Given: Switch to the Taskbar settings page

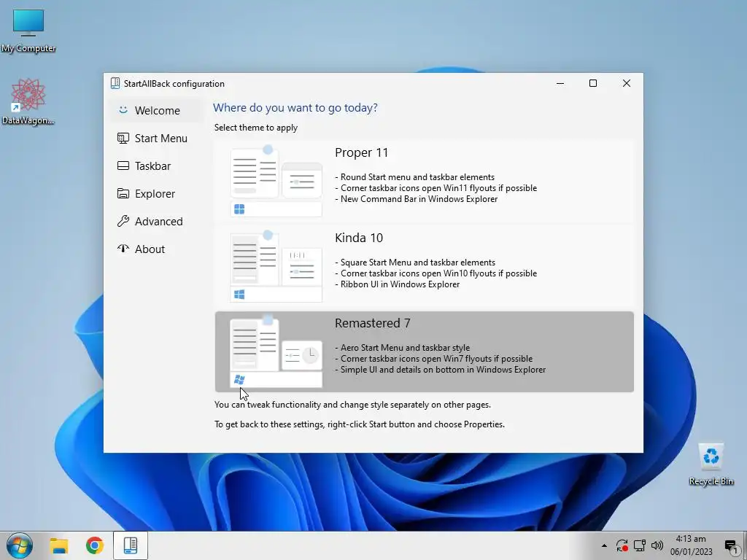Looking at the screenshot, I should [x=158, y=166].
